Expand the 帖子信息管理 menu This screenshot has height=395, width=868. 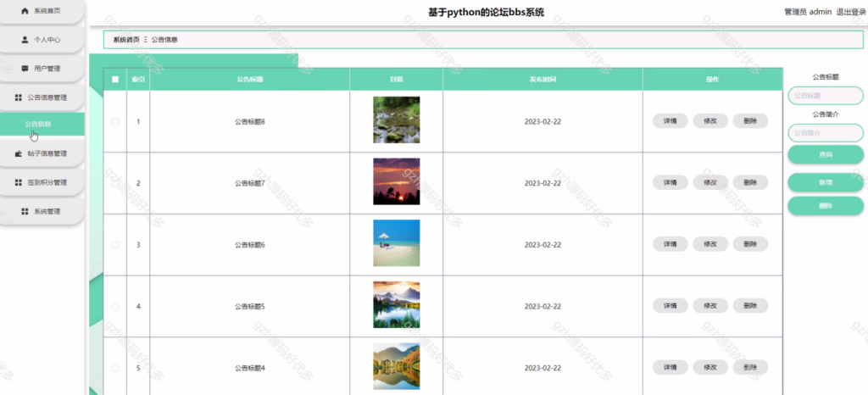pyautogui.click(x=42, y=153)
